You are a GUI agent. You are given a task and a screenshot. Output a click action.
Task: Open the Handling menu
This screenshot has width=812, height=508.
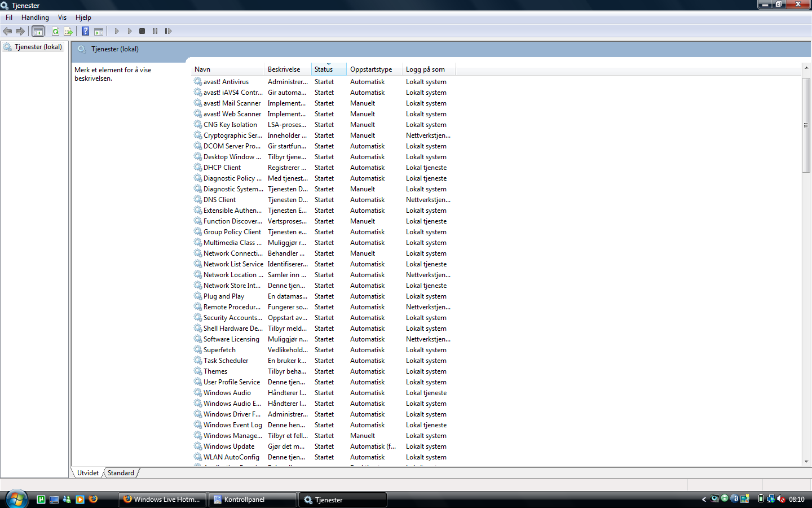[35, 17]
